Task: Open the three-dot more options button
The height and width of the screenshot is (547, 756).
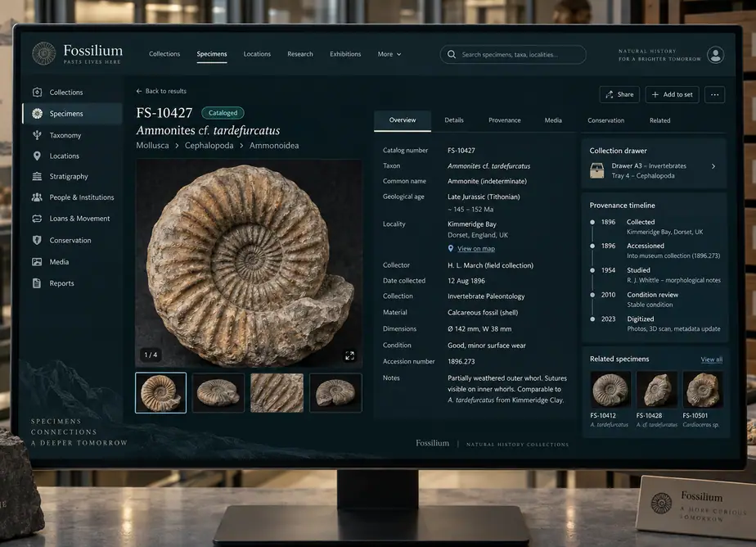Action: click(714, 94)
